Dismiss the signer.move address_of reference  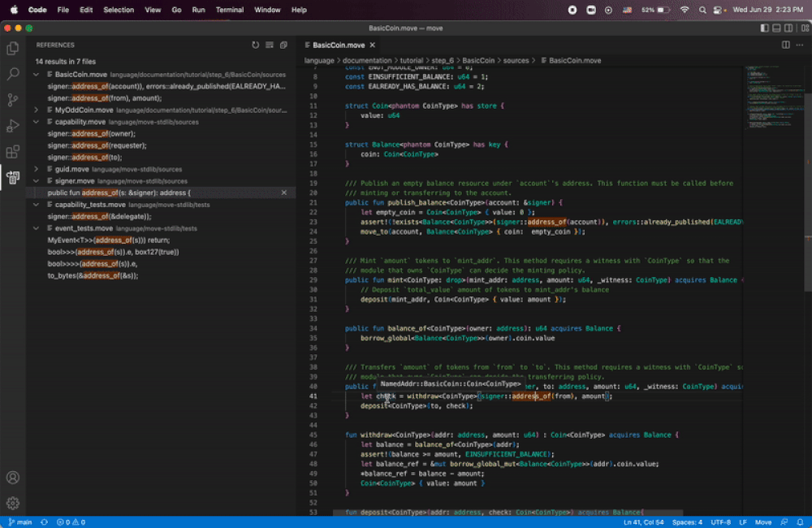283,193
